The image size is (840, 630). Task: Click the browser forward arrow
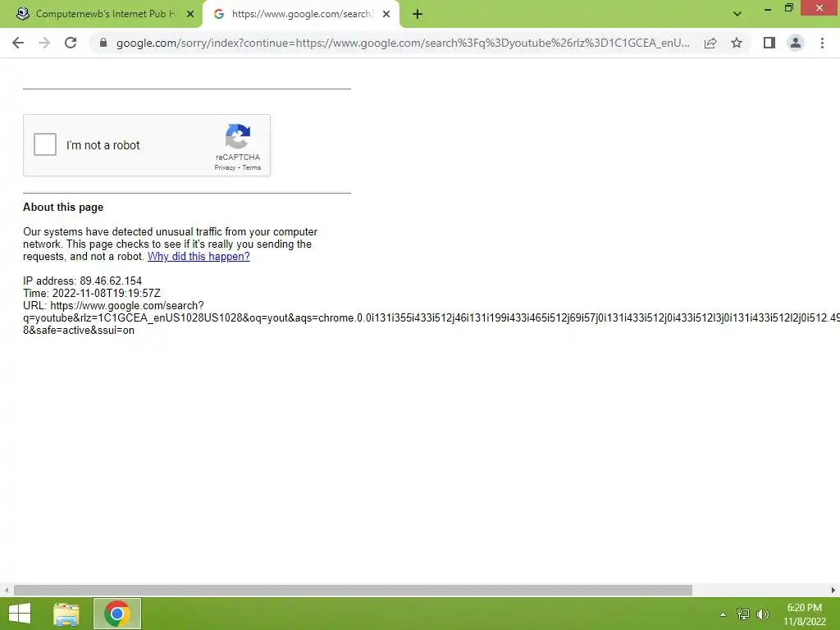[x=44, y=43]
